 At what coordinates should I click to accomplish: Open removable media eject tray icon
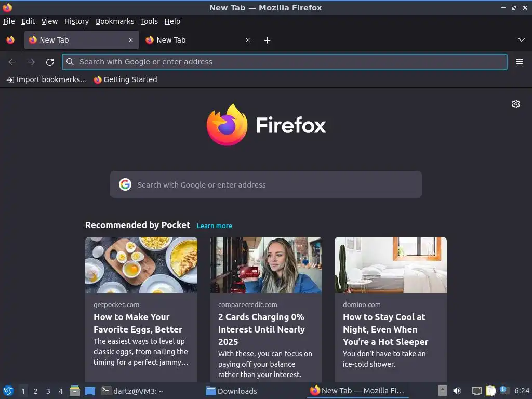(x=442, y=391)
